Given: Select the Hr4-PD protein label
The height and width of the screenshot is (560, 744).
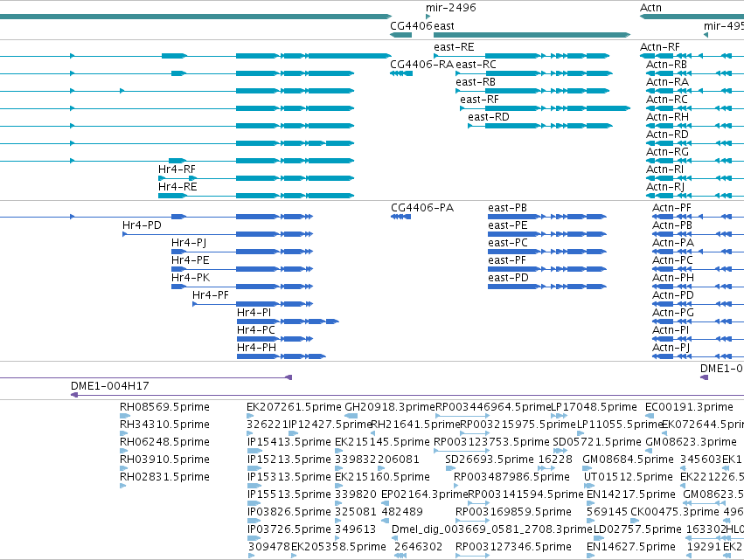Looking at the screenshot, I should [x=142, y=225].
